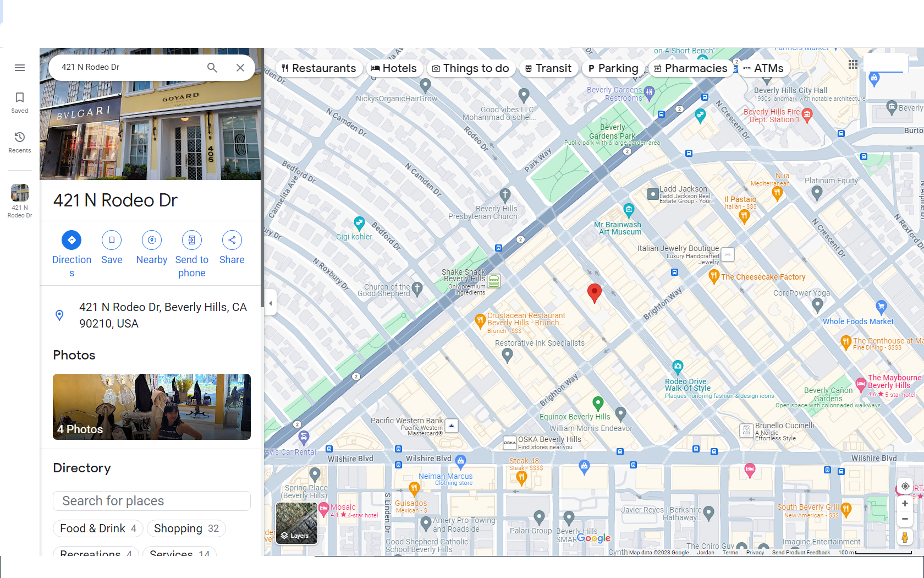Search Nearby this address

152,248
